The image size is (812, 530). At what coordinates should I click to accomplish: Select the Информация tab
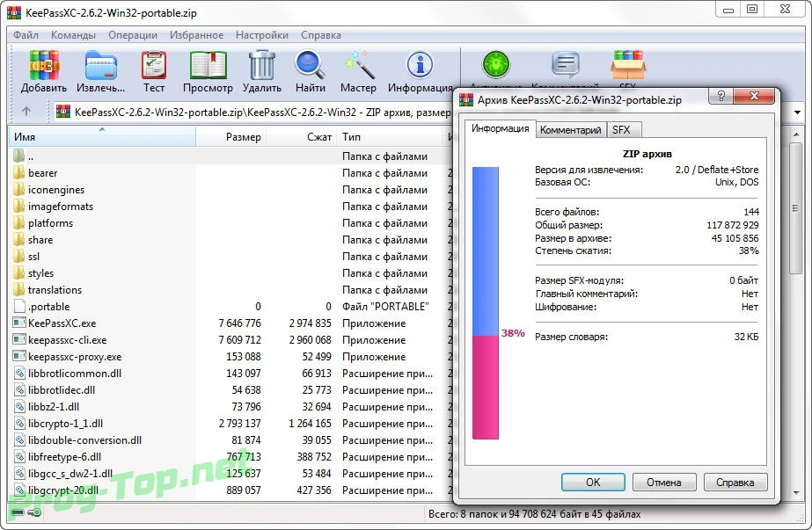(500, 128)
